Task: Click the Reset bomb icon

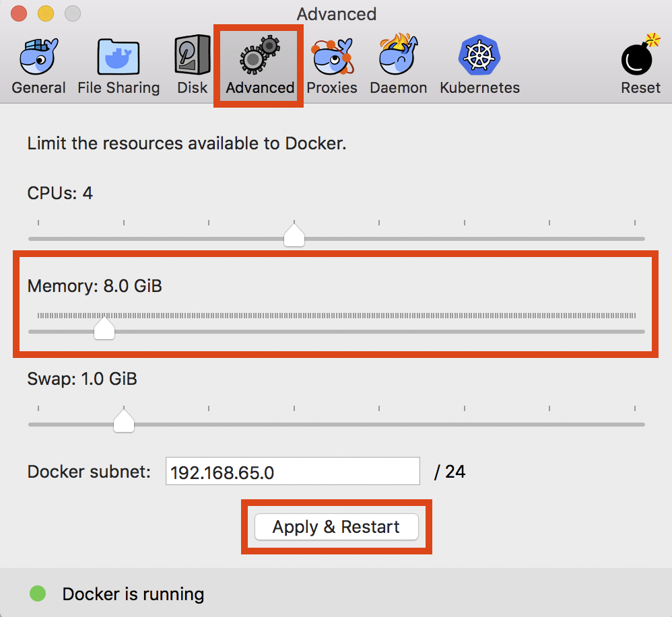Action: pos(640,55)
